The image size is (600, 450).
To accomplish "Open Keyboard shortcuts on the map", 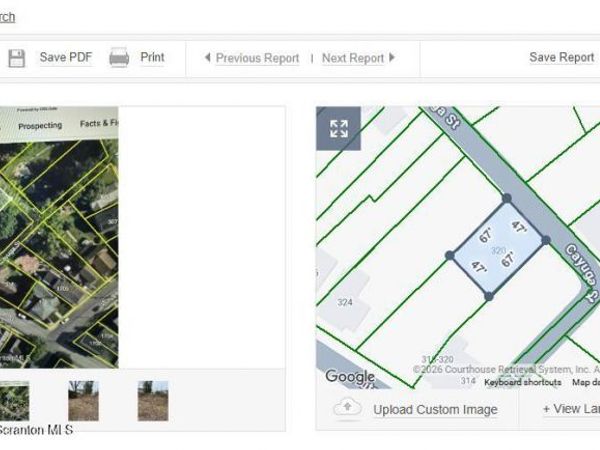I will pos(523,382).
